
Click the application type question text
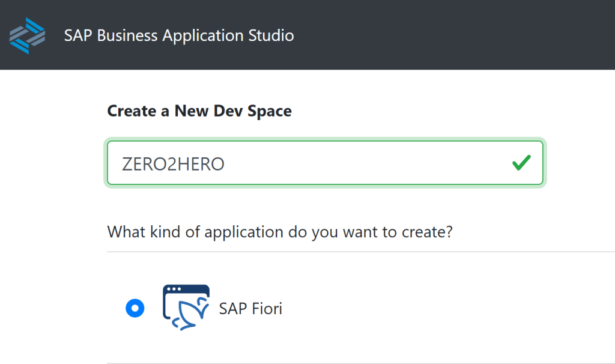(x=279, y=232)
